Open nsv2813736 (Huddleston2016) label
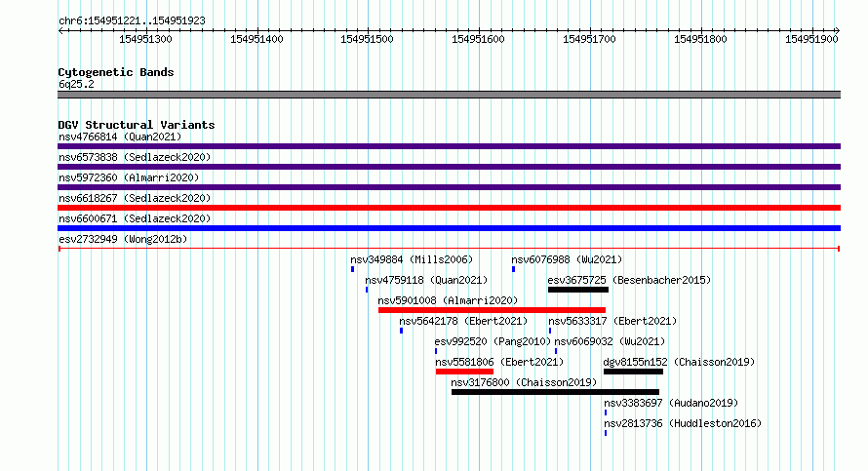Image resolution: width=868 pixels, height=471 pixels. click(x=683, y=423)
